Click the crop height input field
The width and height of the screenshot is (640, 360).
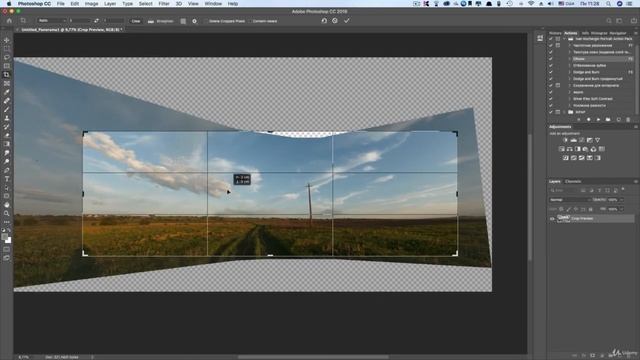(113, 20)
